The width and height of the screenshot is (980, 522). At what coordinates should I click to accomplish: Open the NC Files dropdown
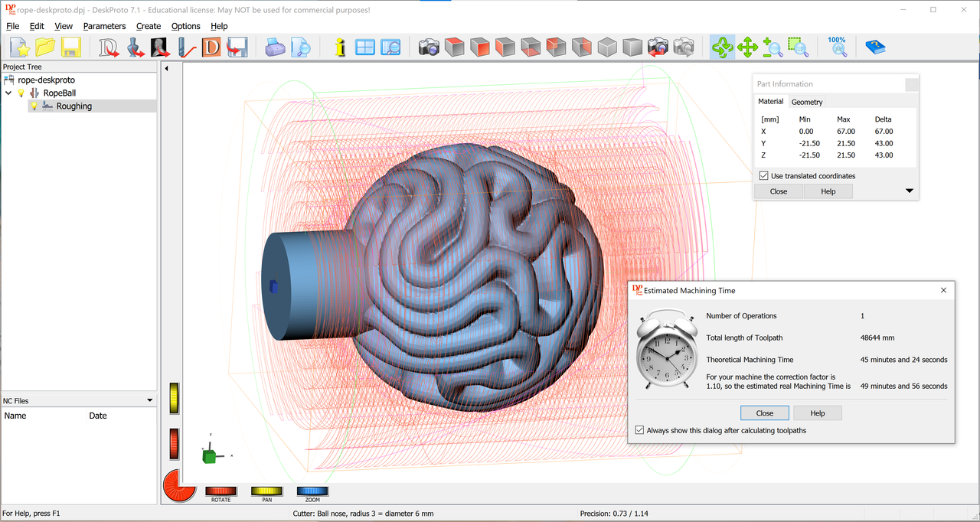point(150,400)
